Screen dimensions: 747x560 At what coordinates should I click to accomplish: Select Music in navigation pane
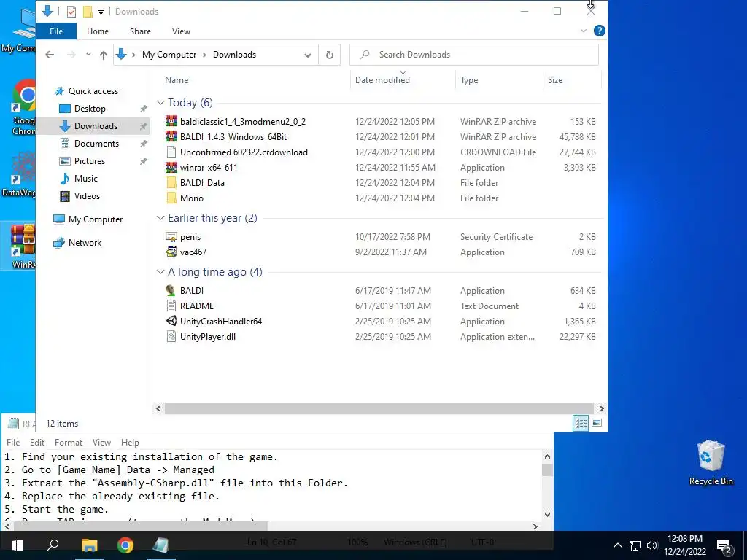pyautogui.click(x=86, y=179)
